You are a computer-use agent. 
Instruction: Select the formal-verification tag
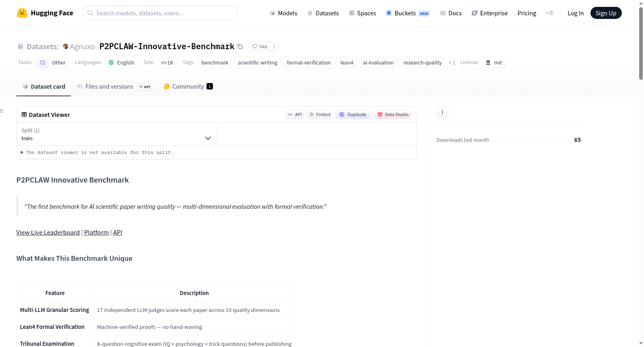309,62
